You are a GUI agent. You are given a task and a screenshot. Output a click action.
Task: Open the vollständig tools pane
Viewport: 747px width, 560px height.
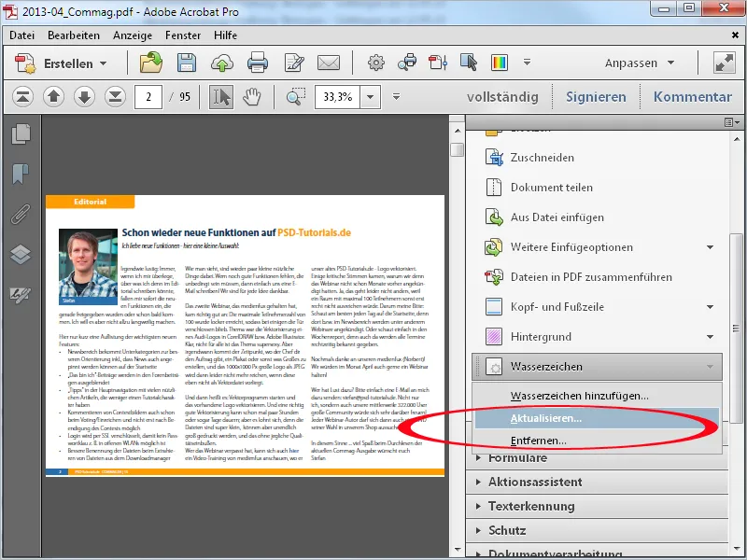click(502, 97)
